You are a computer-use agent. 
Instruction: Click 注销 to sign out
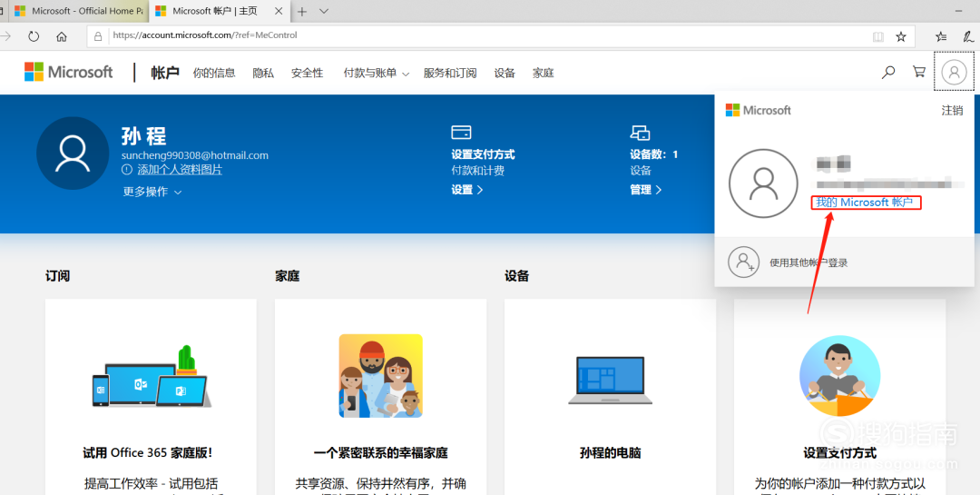[953, 110]
